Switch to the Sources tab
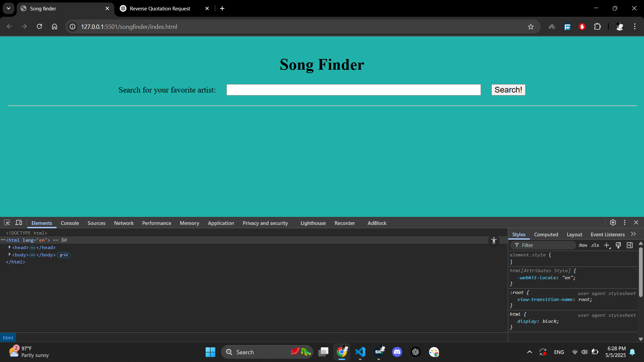Viewport: 644px width, 362px height. (96, 223)
